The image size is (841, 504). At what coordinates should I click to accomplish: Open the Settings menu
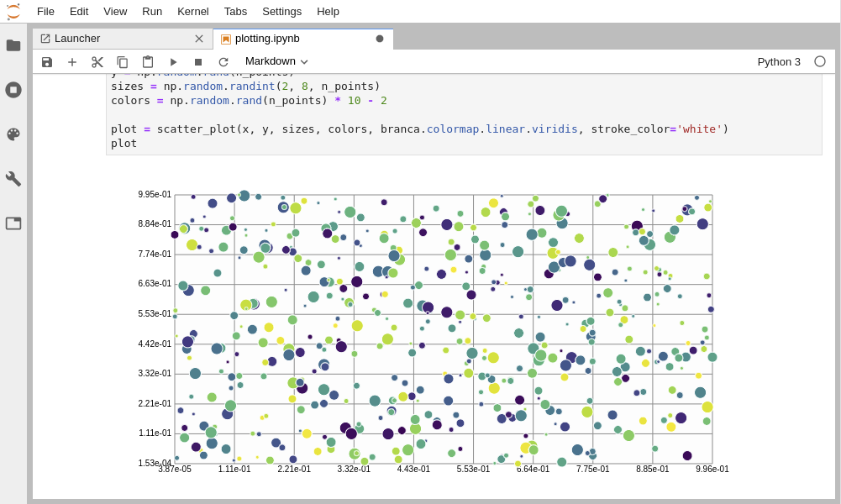point(281,11)
